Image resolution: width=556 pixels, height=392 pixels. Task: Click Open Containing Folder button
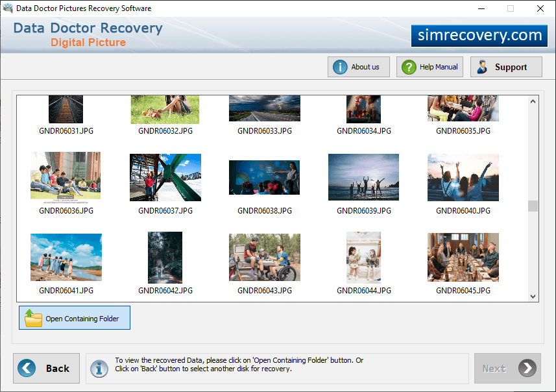coord(75,318)
